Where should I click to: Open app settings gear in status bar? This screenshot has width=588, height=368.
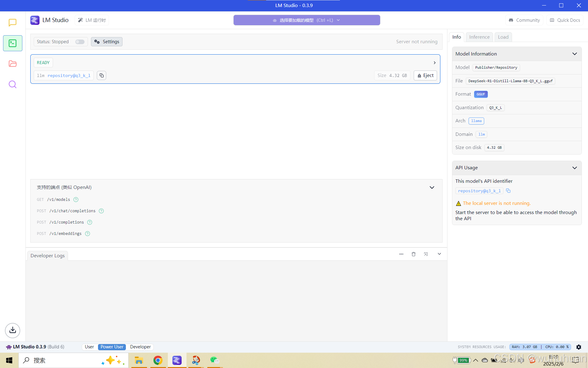point(579,347)
